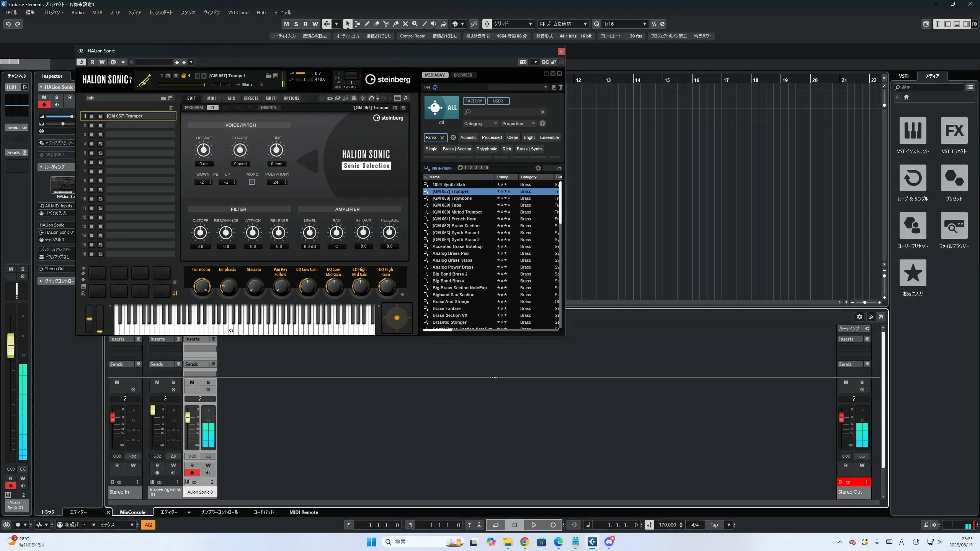980x551 pixels.
Task: Switch to the EFFECTS tab in HALion Sonic
Action: 251,98
